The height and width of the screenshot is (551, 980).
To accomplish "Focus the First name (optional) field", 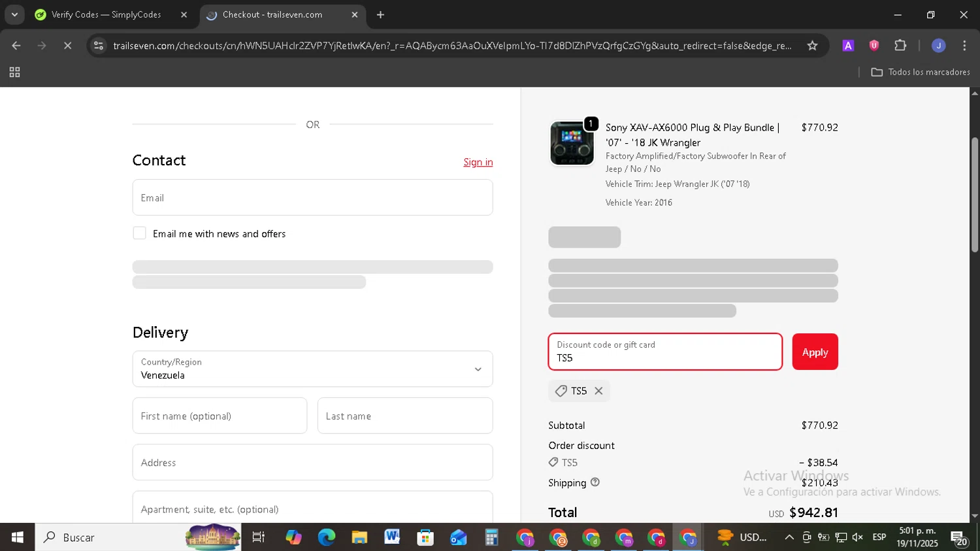I will [x=220, y=416].
